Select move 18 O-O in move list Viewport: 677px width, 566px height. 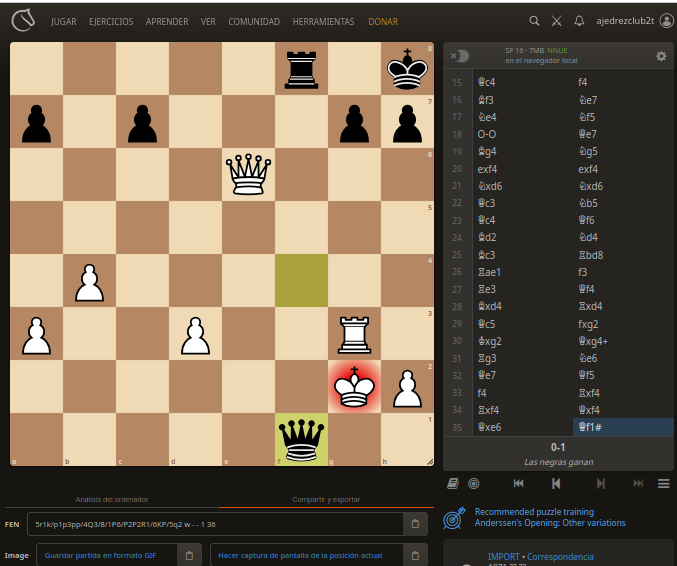pos(523,134)
